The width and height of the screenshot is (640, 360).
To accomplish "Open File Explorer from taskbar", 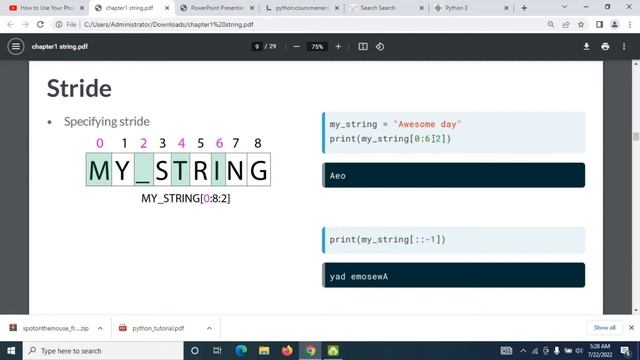I will click(264, 351).
